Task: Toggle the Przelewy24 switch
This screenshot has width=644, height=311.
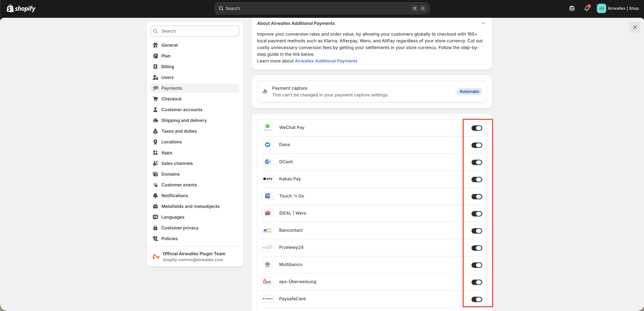Action: [x=477, y=248]
